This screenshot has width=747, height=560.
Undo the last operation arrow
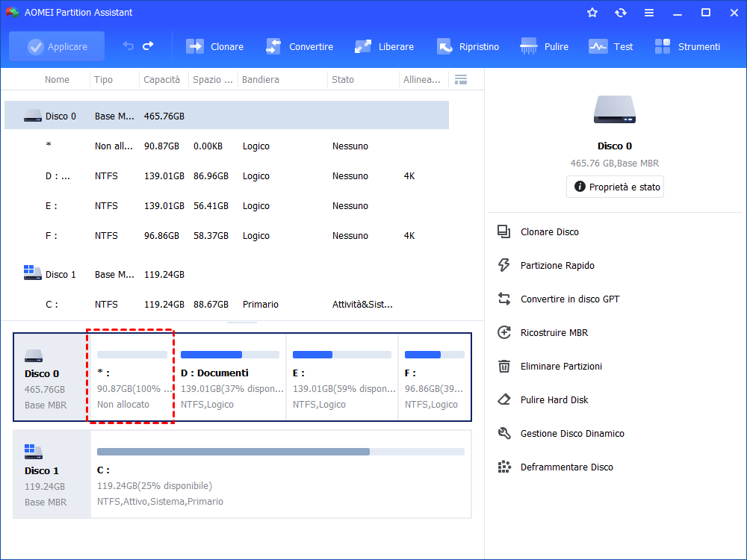pos(128,46)
